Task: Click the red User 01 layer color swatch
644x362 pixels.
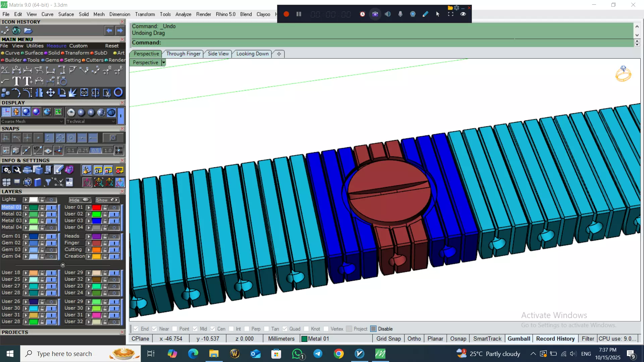Action: (97, 207)
